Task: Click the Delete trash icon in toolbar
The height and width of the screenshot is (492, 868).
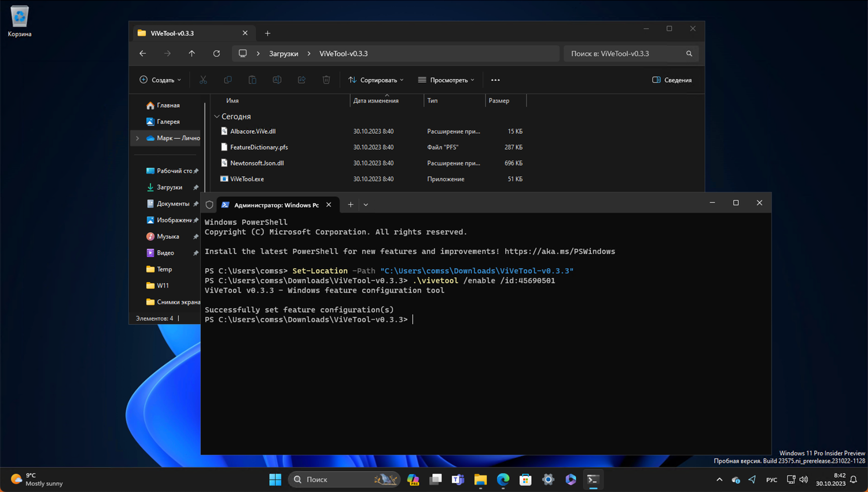Action: click(326, 80)
